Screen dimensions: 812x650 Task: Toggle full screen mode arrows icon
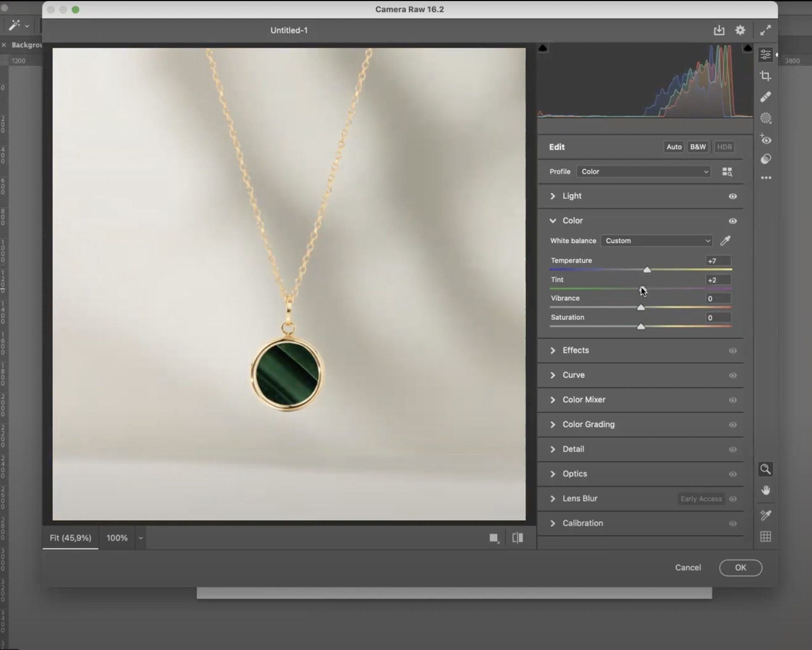point(765,30)
